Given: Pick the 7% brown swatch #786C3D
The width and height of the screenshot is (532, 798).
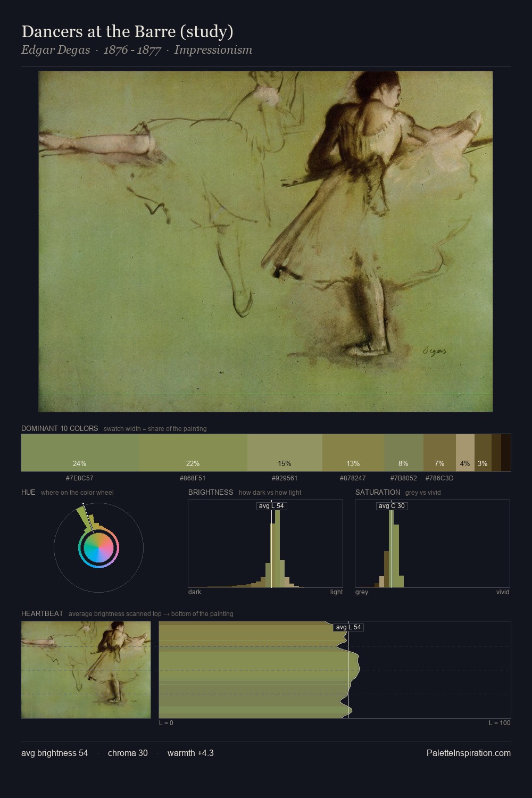Looking at the screenshot, I should click(439, 453).
